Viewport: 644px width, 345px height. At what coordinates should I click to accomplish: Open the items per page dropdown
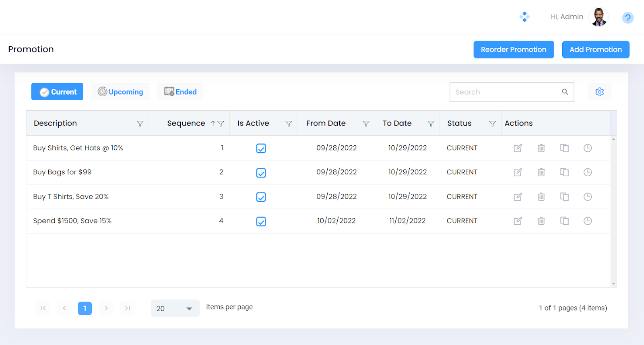coord(175,308)
